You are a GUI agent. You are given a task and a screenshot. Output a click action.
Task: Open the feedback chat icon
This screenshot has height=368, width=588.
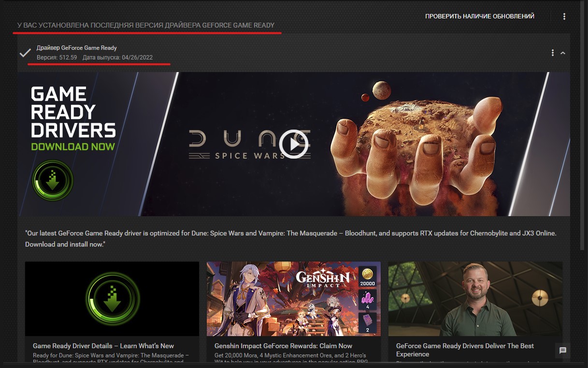(563, 351)
